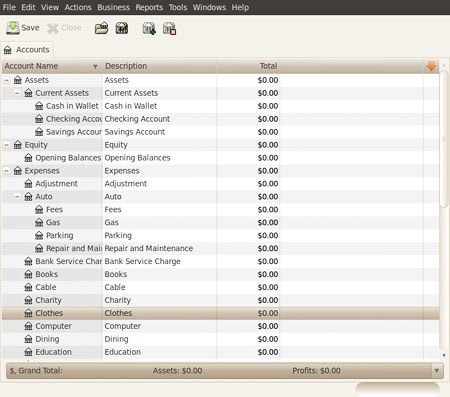Open the View menu
The height and width of the screenshot is (397, 450).
(50, 7)
